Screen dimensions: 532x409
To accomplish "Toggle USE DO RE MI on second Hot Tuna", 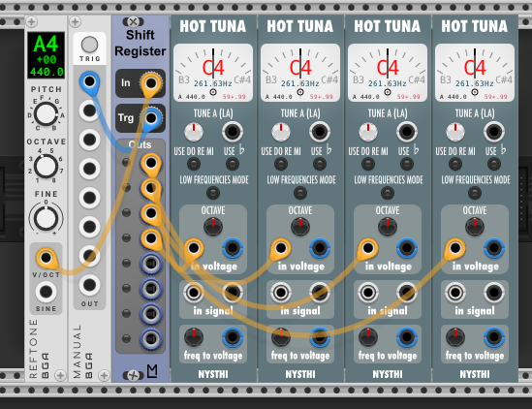I will (x=281, y=165).
